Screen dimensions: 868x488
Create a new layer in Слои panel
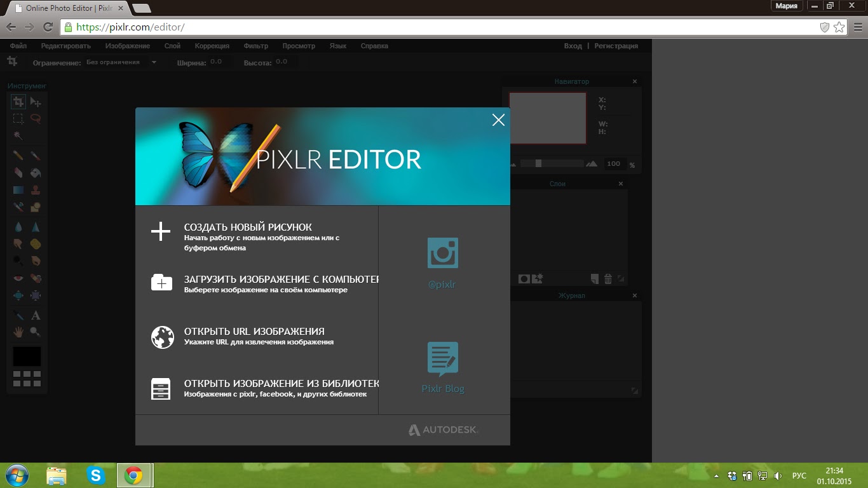click(594, 278)
